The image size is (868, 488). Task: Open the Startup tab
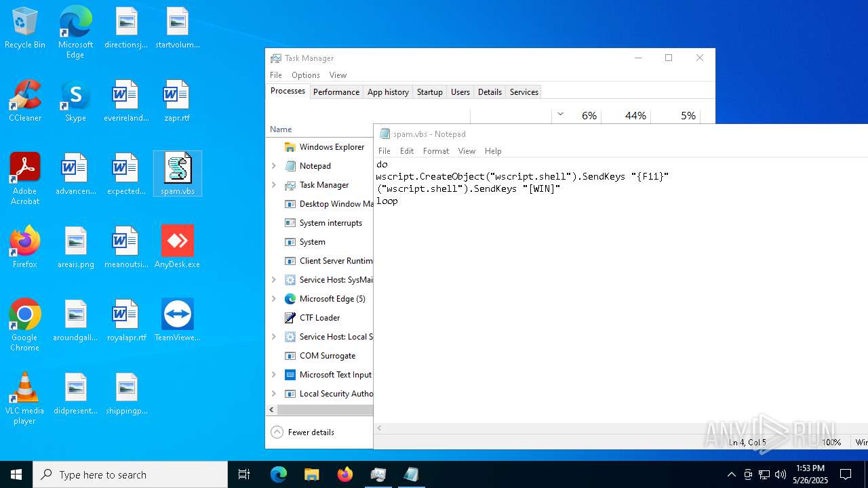point(429,91)
